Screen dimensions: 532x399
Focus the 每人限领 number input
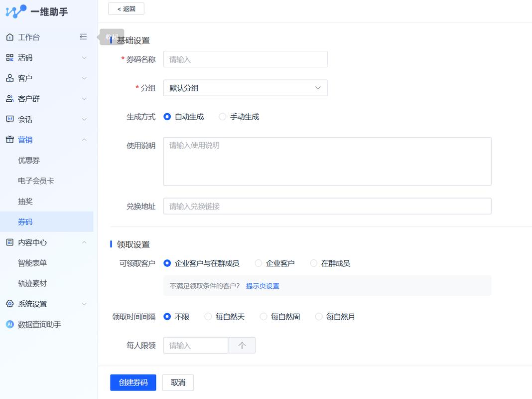196,345
